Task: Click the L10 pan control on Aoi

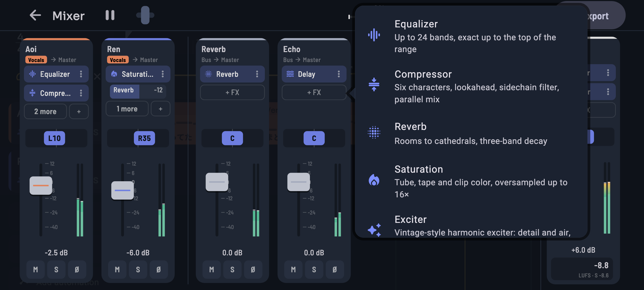Action: 54,138
